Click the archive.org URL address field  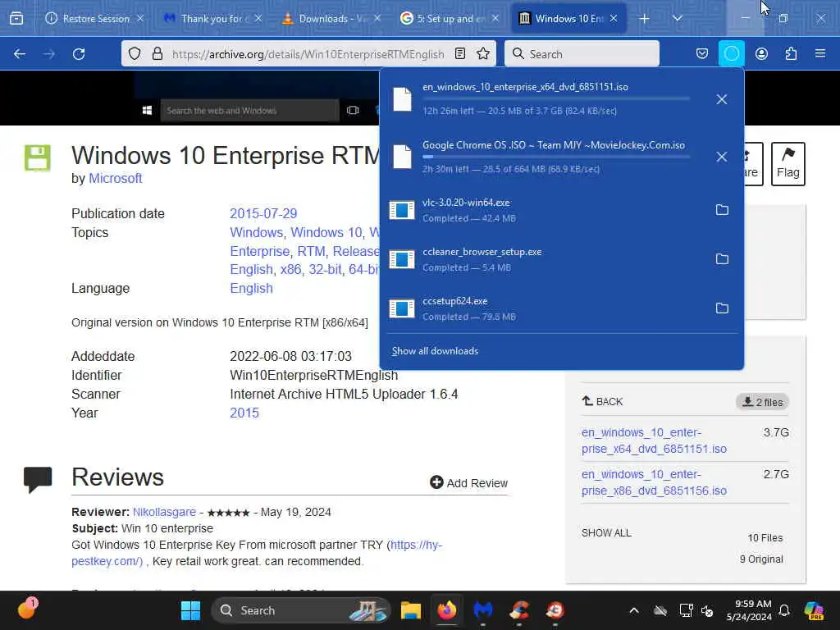tap(308, 54)
